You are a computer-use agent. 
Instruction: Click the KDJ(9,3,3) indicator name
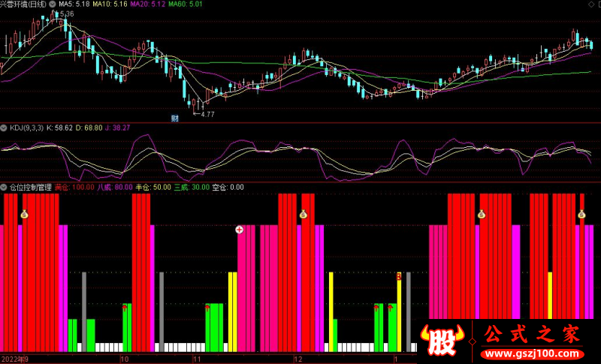click(x=26, y=128)
